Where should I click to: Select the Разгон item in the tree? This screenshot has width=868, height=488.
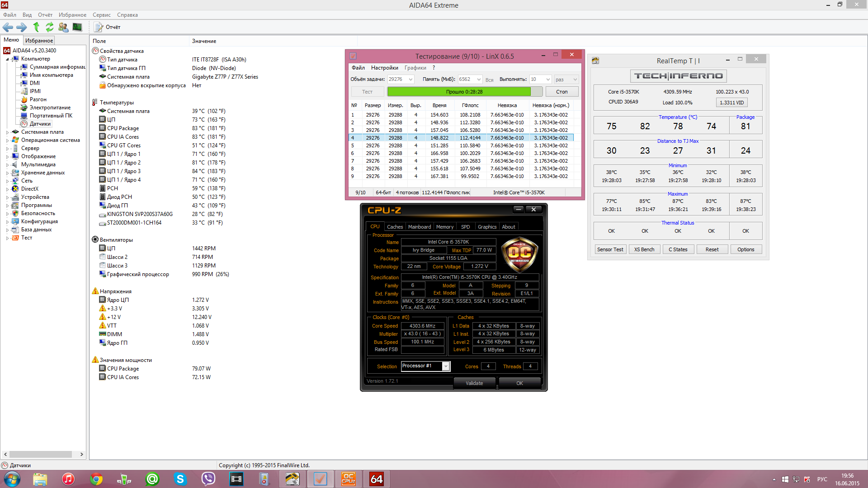38,99
